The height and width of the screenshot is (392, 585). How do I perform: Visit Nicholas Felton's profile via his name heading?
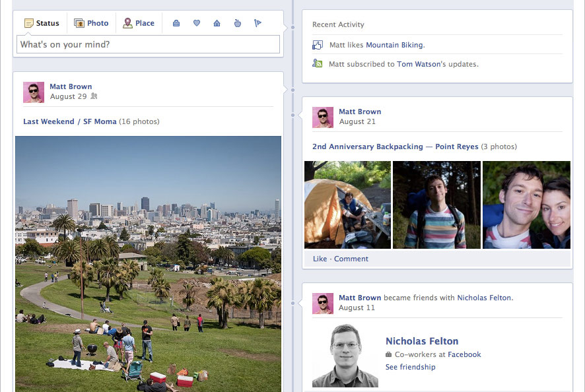coord(421,341)
